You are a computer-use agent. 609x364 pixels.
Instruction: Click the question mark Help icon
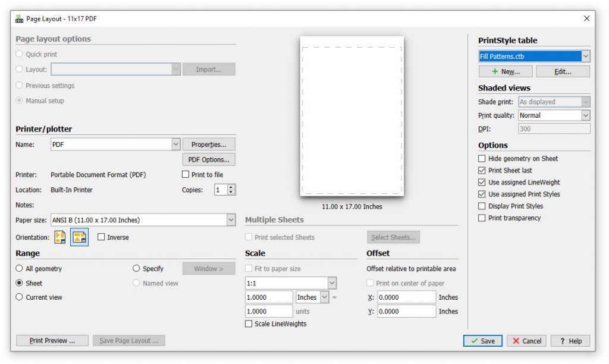click(x=561, y=341)
